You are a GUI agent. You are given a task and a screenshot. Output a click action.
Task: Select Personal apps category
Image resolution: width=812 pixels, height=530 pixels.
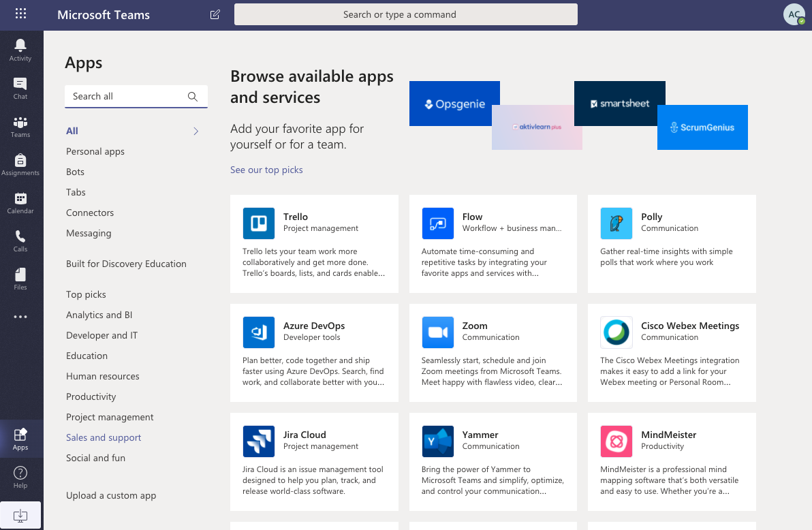(95, 151)
